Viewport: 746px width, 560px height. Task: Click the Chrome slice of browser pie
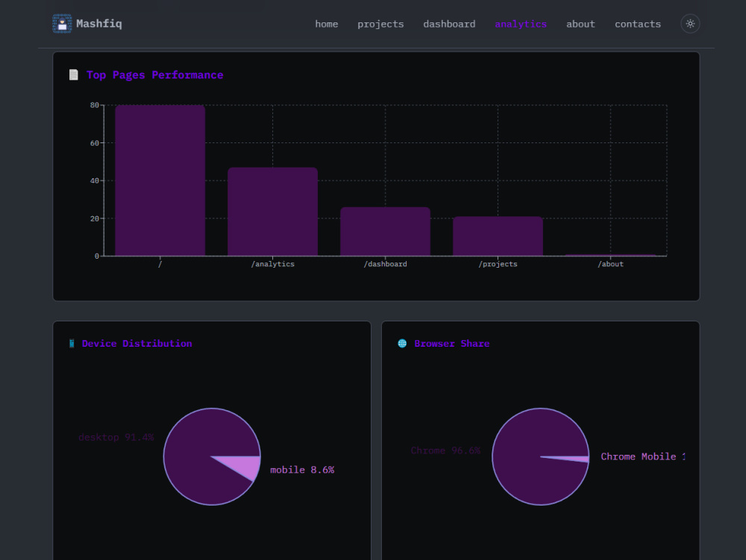click(528, 447)
